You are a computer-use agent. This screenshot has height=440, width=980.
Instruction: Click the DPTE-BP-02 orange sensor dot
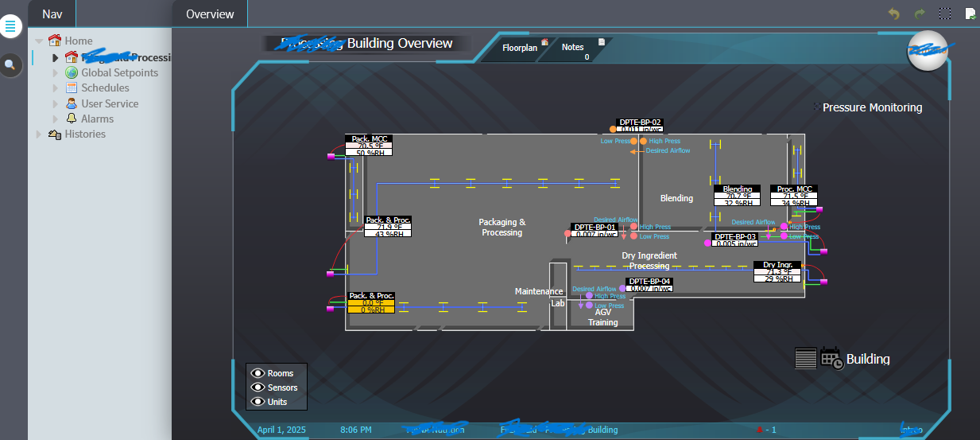pyautogui.click(x=613, y=128)
